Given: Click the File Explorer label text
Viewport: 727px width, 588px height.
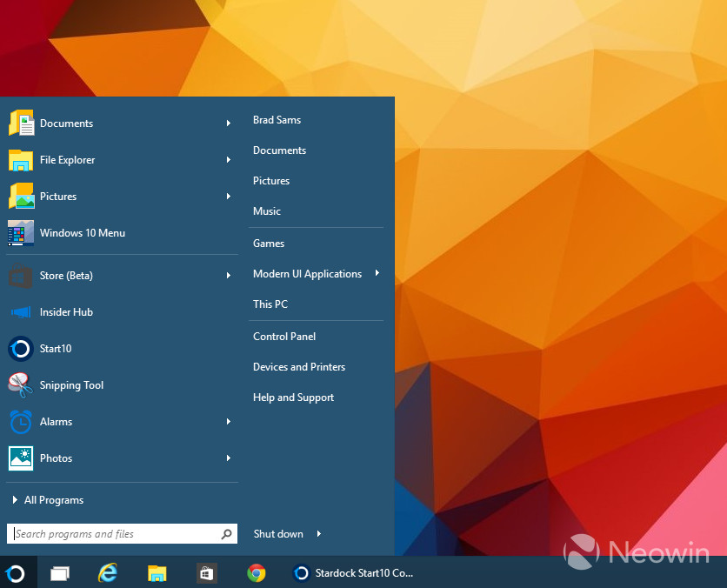Looking at the screenshot, I should (x=67, y=160).
